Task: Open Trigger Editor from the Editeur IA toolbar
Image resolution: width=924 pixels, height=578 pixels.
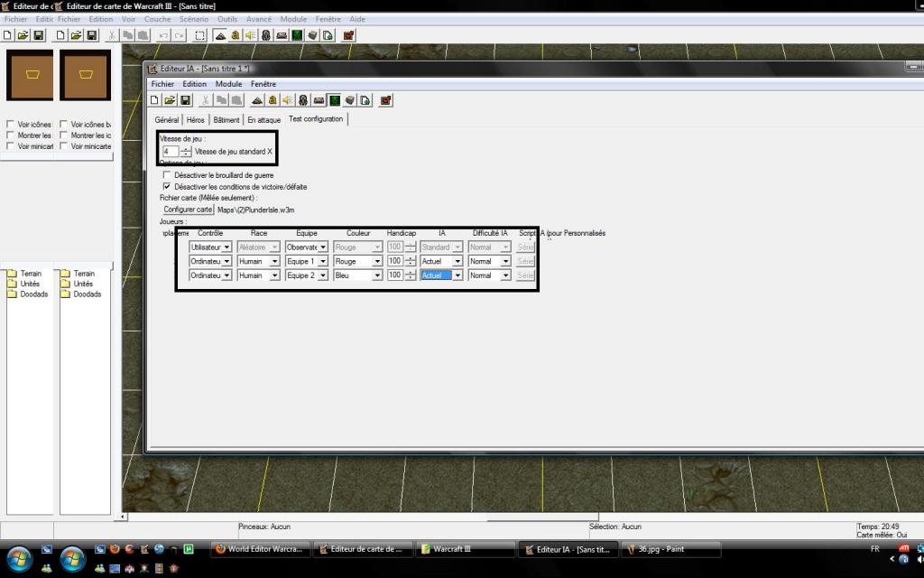Action: click(x=273, y=100)
